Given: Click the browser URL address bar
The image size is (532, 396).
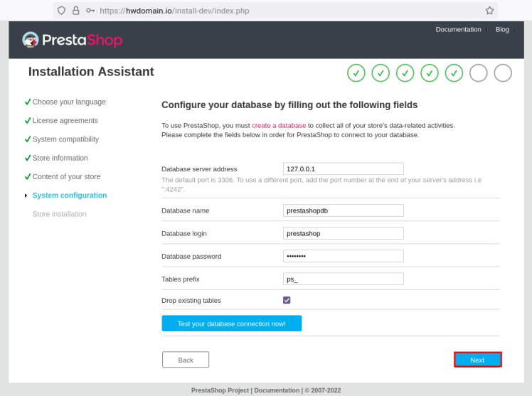Looking at the screenshot, I should 284,11.
